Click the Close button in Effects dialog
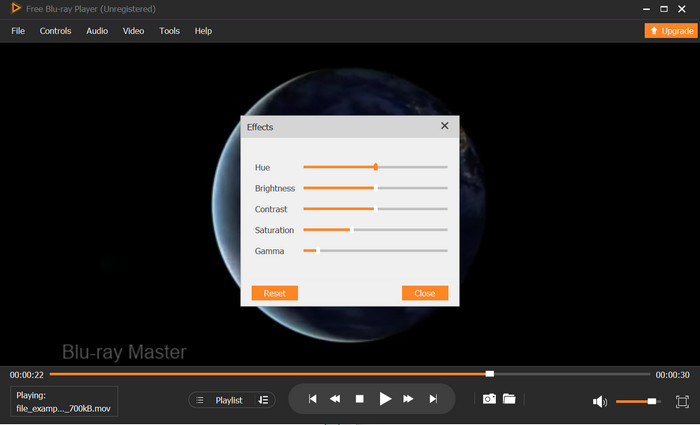Image resolution: width=700 pixels, height=425 pixels. (425, 293)
